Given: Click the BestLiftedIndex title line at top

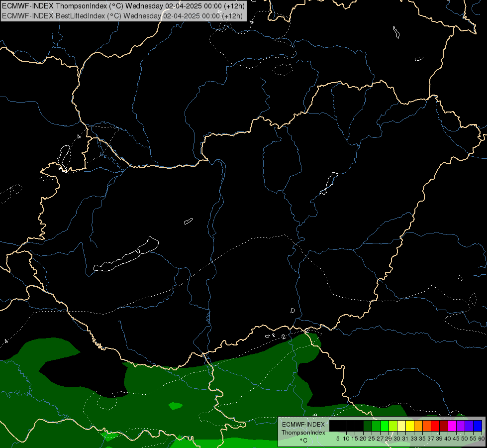Looking at the screenshot, I should pyautogui.click(x=122, y=15).
